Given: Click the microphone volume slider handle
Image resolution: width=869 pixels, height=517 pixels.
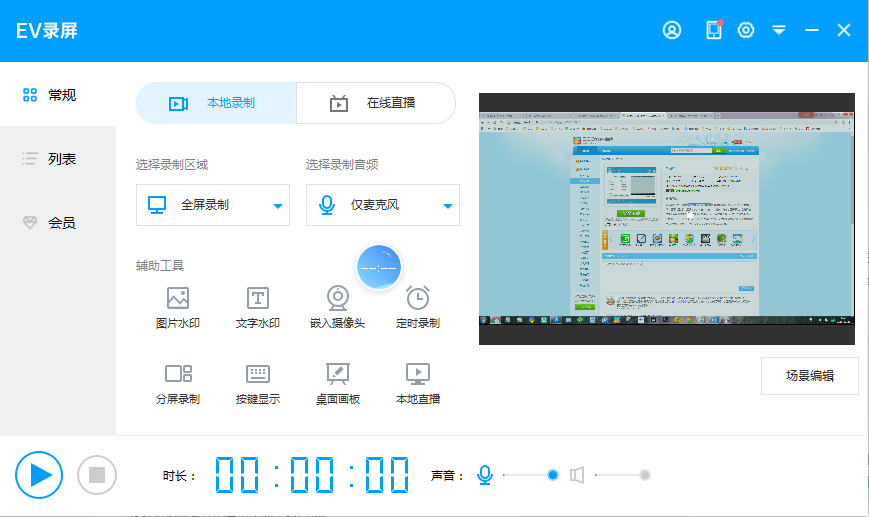Looking at the screenshot, I should tap(553, 475).
